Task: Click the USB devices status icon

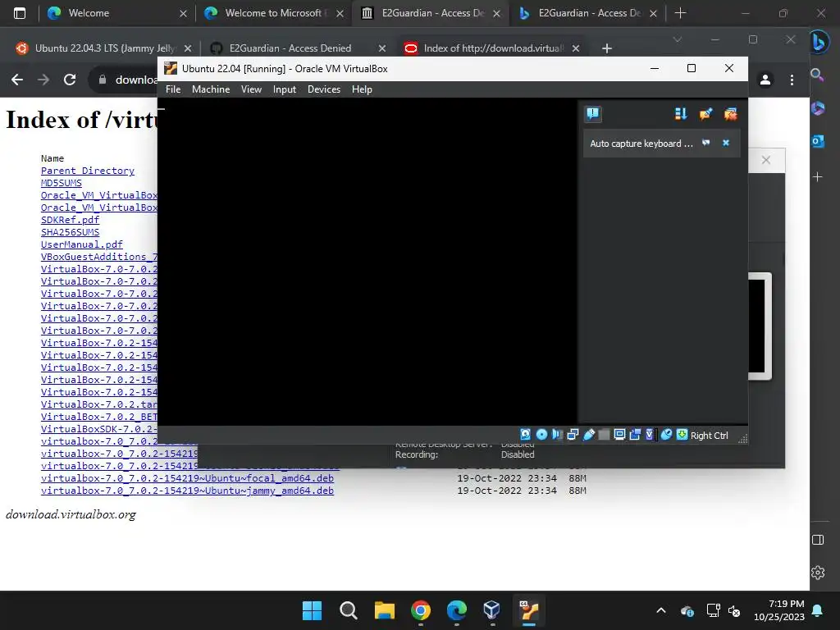Action: [589, 435]
